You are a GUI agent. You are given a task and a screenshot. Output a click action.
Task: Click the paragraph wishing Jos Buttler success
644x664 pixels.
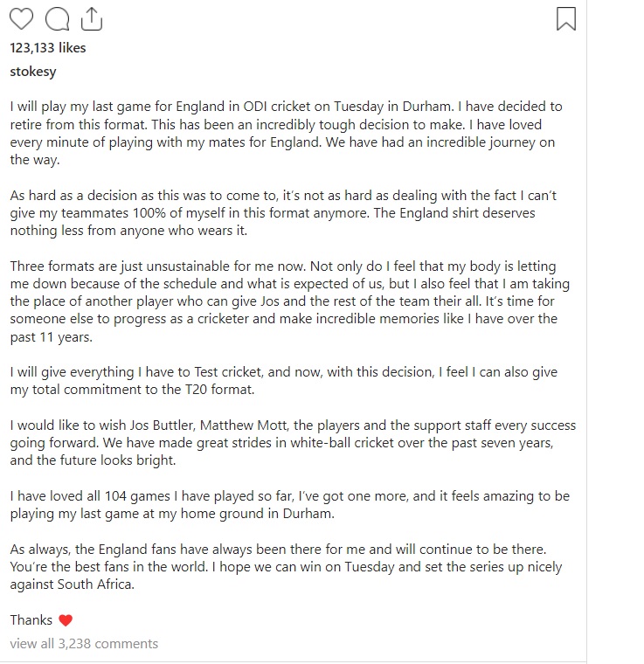[x=293, y=442]
